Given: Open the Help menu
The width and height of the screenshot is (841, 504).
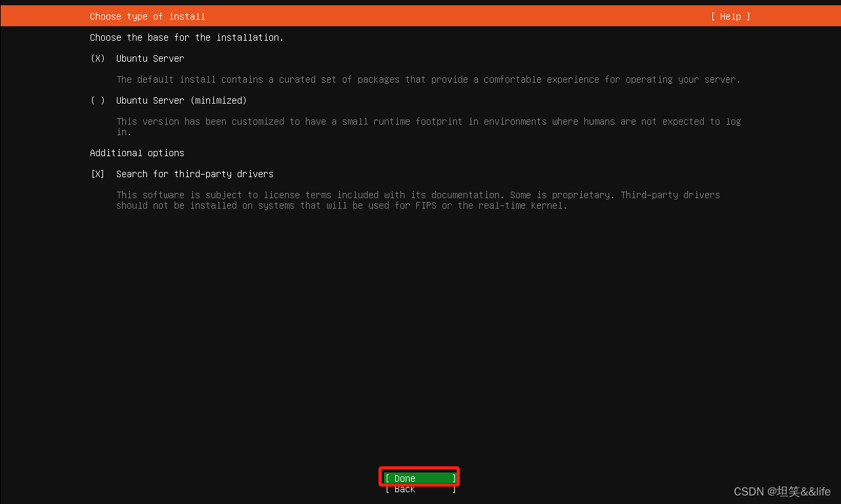Looking at the screenshot, I should click(x=730, y=16).
